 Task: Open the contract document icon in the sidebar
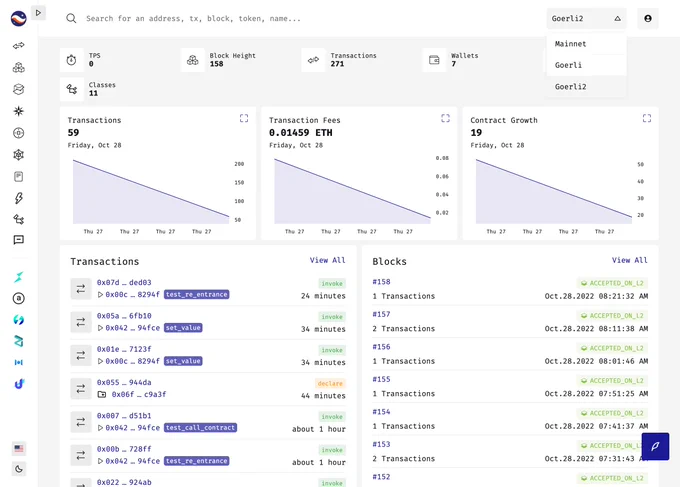19,176
